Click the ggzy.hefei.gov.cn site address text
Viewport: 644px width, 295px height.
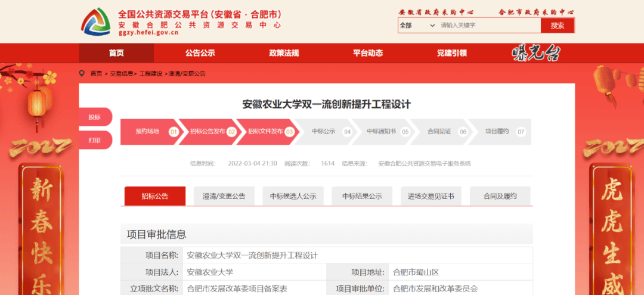pyautogui.click(x=148, y=33)
